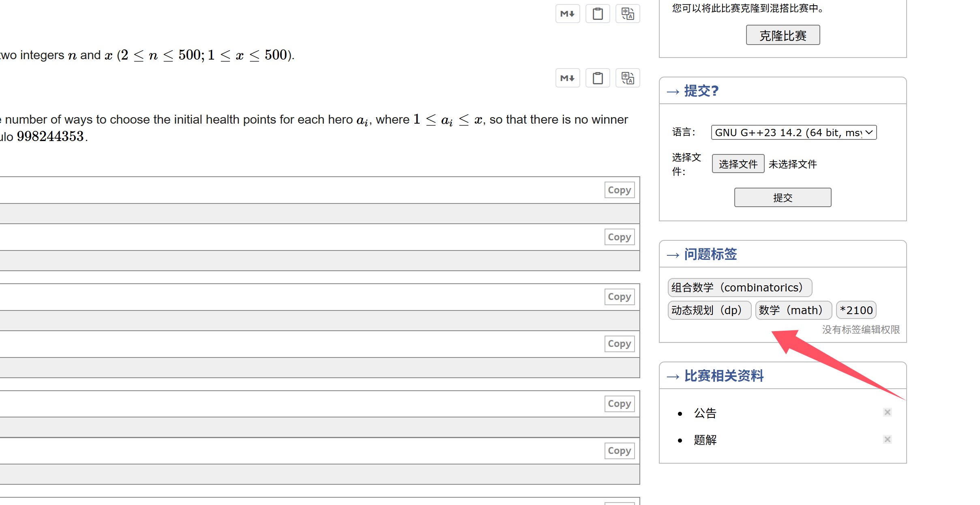980x505 pixels.
Task: Click the upper Markdown copy (M↓) icon
Action: 567,14
